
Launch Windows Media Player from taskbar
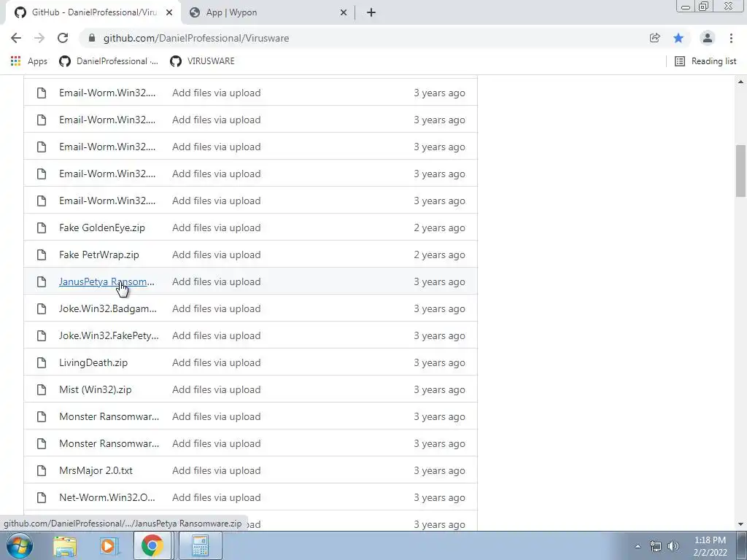click(x=109, y=545)
